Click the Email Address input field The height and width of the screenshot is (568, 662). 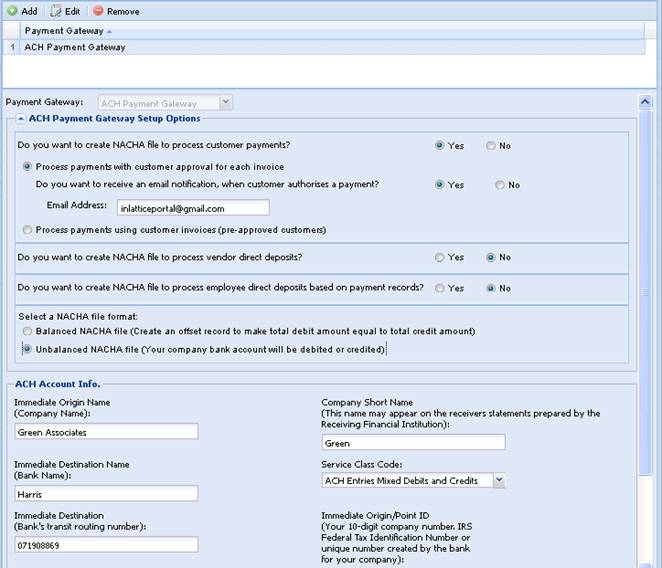(191, 208)
